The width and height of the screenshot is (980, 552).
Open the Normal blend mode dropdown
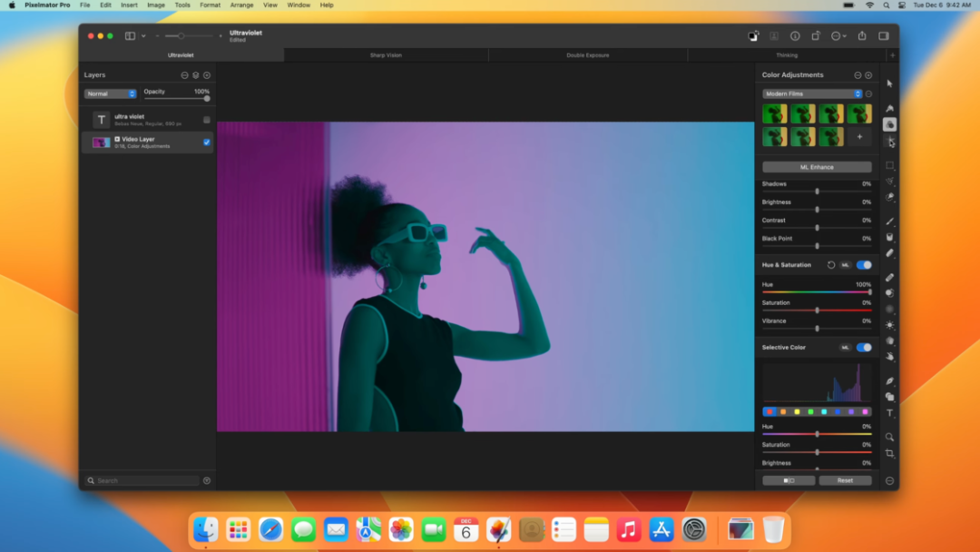tap(110, 94)
